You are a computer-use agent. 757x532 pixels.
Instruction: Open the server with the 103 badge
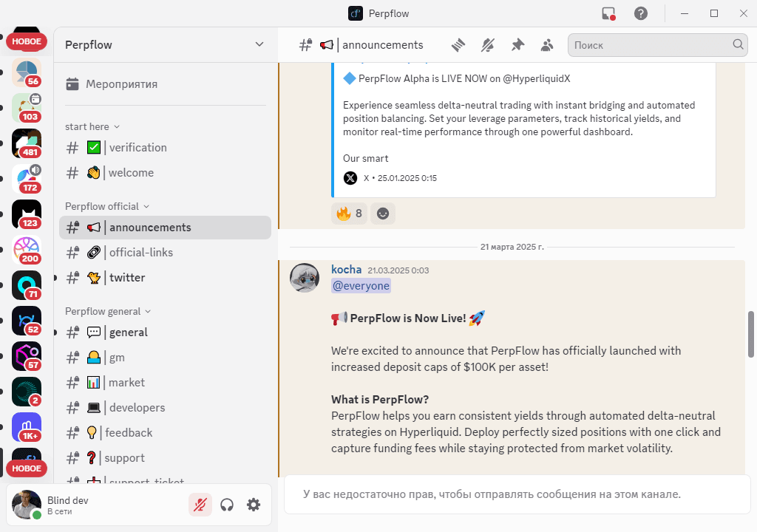pyautogui.click(x=27, y=108)
